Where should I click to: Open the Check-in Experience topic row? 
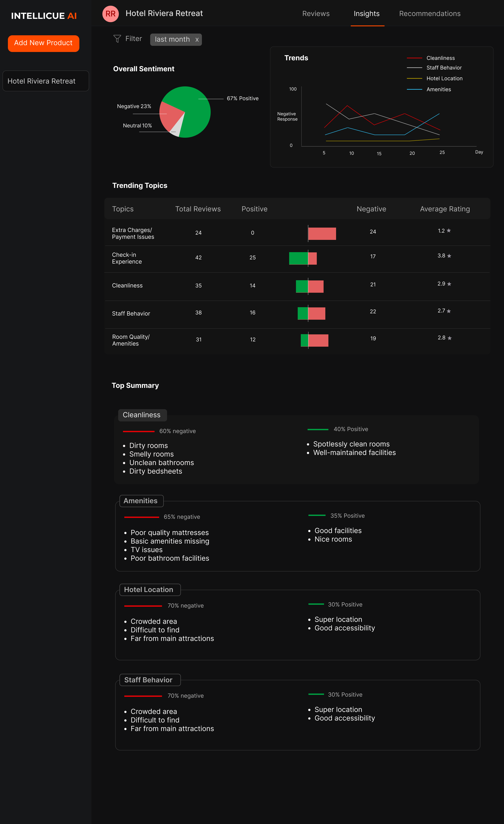297,259
